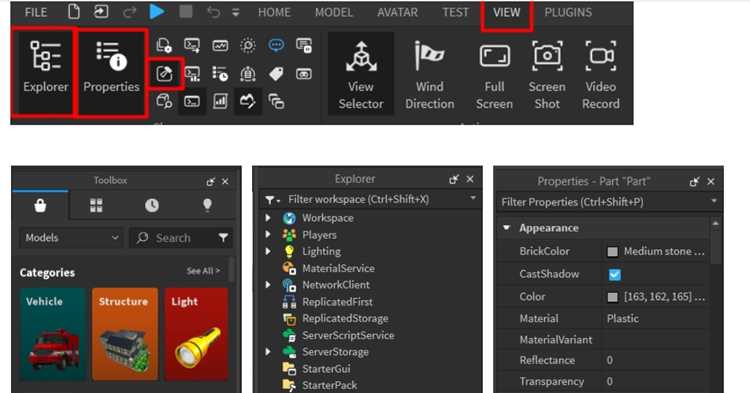The image size is (750, 393).
Task: Open the Asset Manager icon in ribbon
Action: [164, 45]
